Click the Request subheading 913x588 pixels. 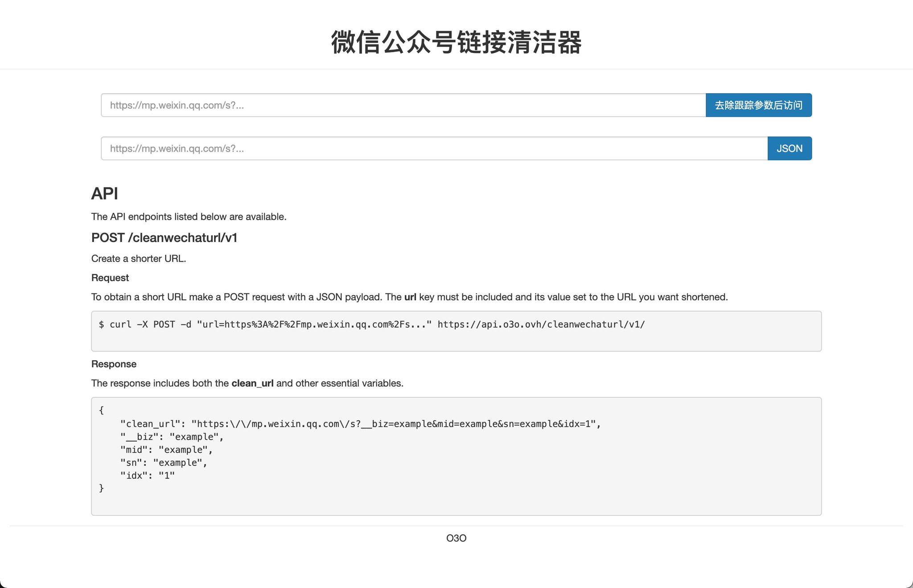point(110,277)
